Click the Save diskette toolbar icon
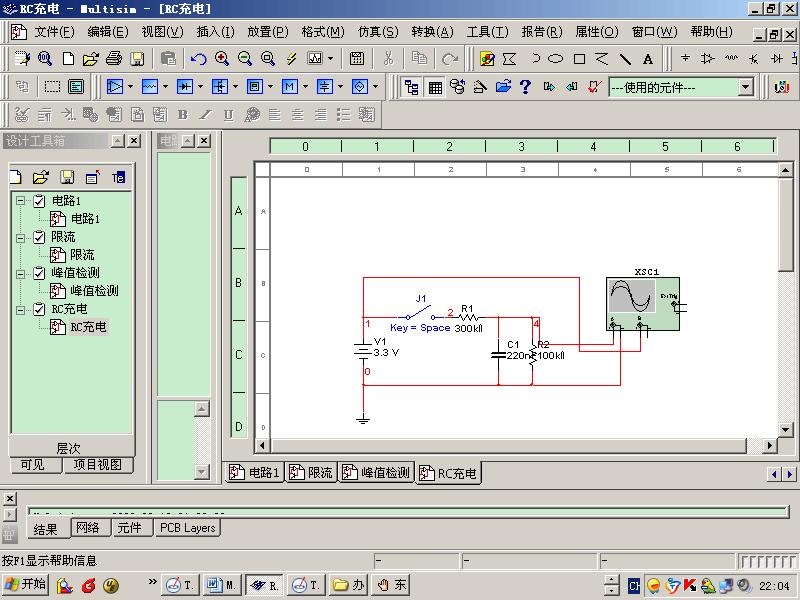 click(137, 59)
